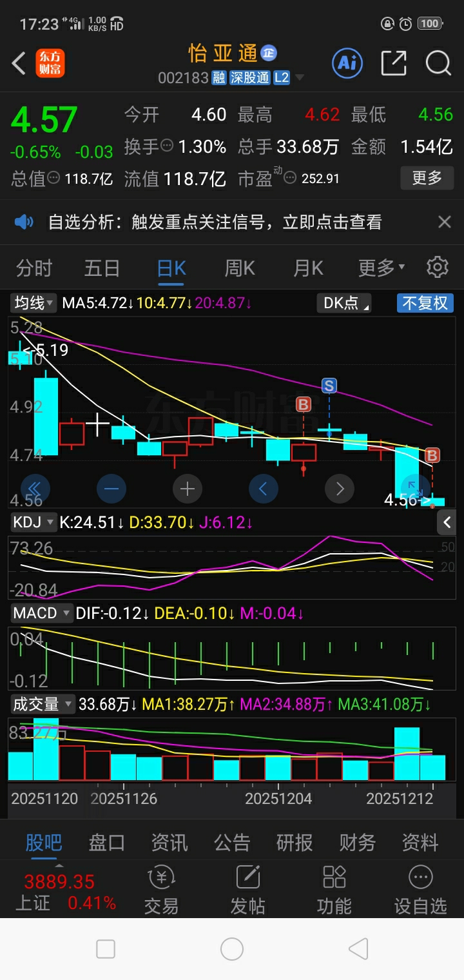Viewport: 464px width, 980px height.
Task: Open the 资讯 tab
Action: pyautogui.click(x=169, y=842)
